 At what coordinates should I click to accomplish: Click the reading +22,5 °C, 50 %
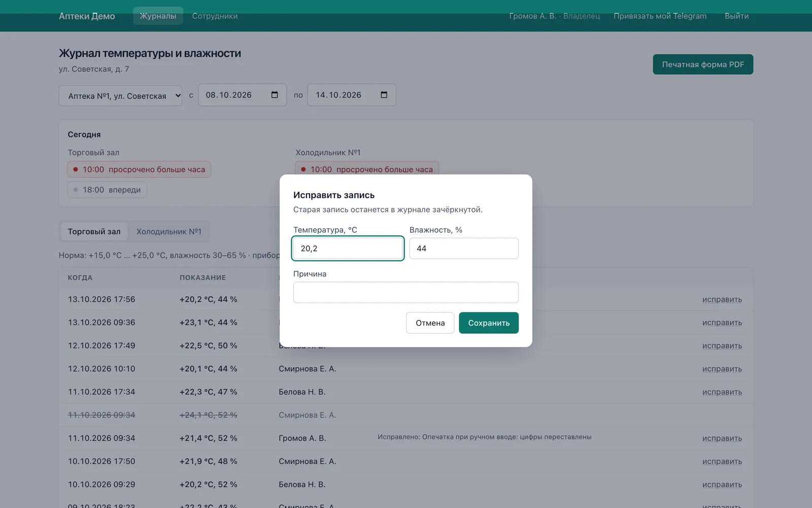tap(208, 346)
